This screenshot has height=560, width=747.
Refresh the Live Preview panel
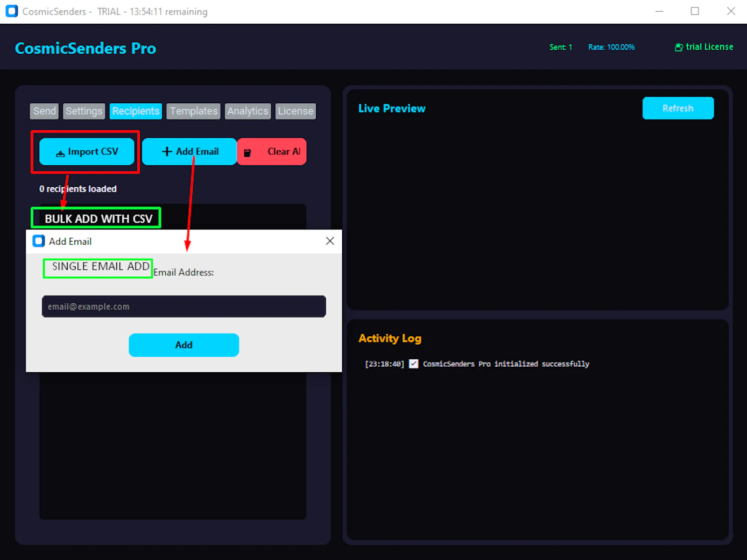[678, 108]
